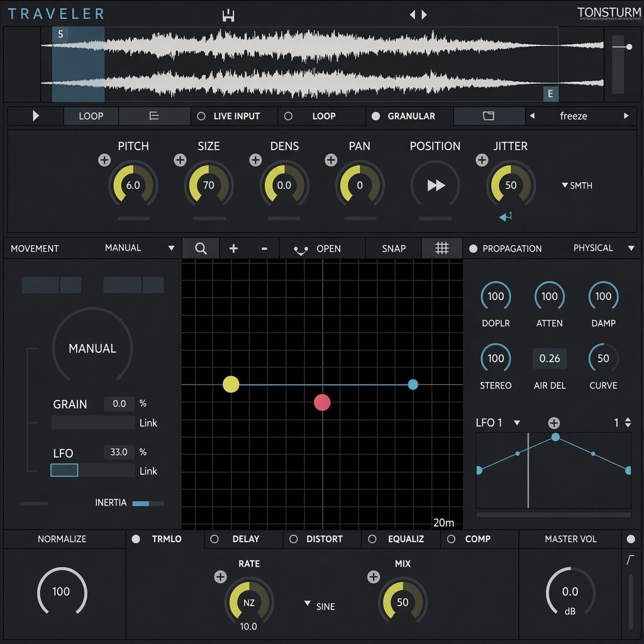Screen dimensions: 644x644
Task: Click the LFO count stepper arrows
Action: click(x=628, y=423)
